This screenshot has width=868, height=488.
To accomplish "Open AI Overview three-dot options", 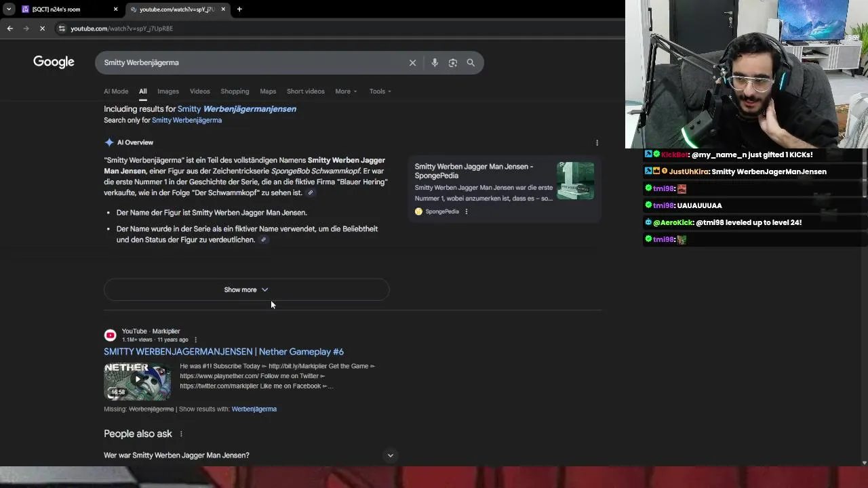I will [x=597, y=143].
